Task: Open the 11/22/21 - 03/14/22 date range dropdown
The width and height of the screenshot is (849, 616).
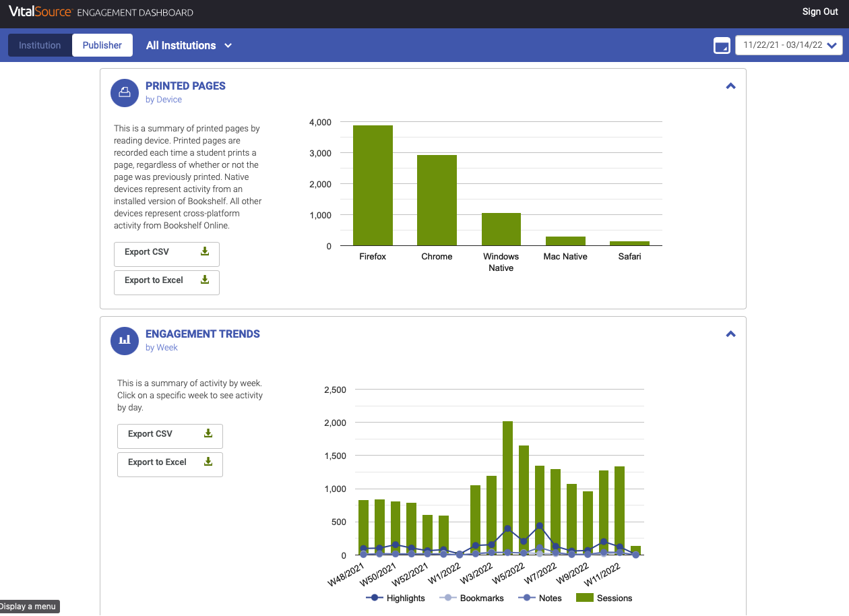Action: [789, 45]
